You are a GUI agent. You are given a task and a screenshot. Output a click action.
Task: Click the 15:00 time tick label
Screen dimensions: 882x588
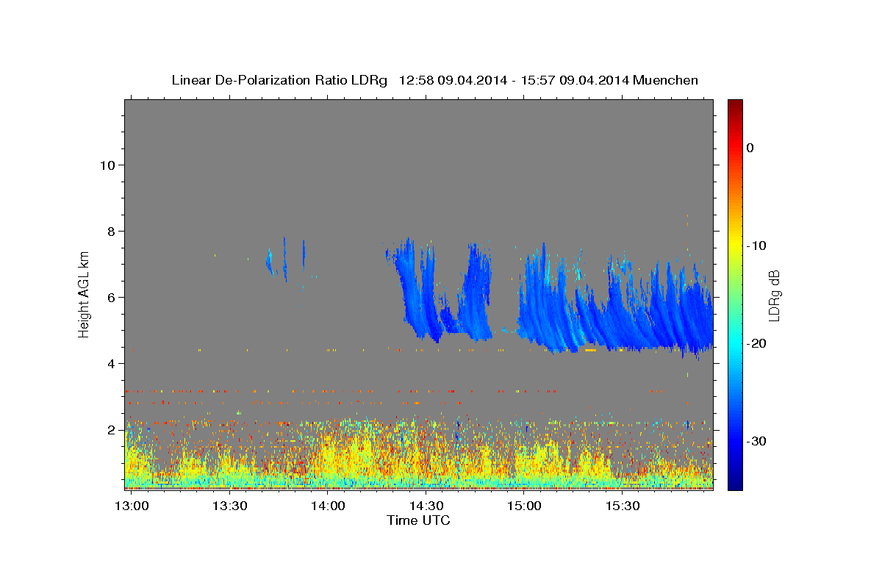525,506
